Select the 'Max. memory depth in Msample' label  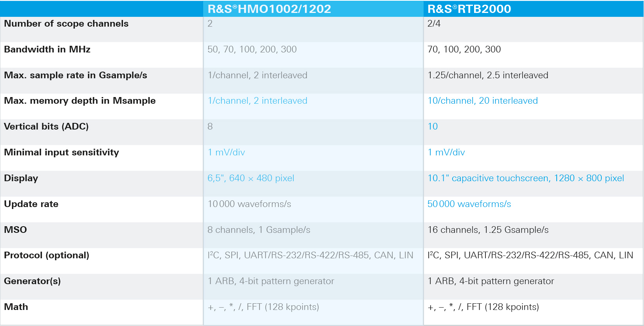(x=80, y=101)
